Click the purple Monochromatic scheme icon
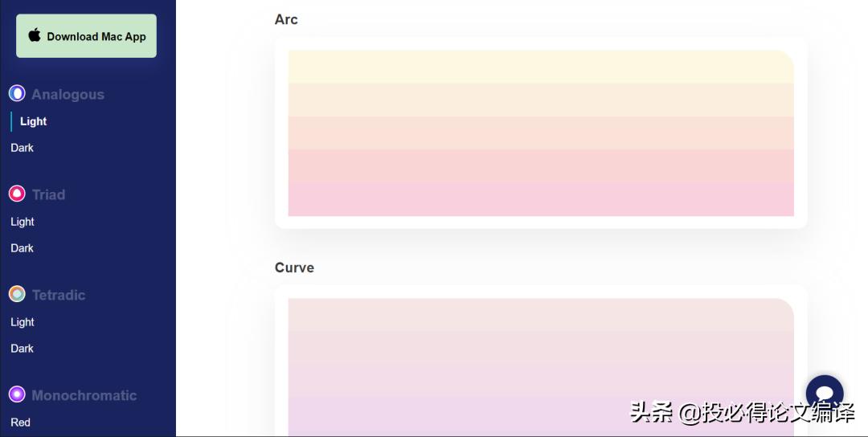The image size is (868, 437). tap(17, 394)
